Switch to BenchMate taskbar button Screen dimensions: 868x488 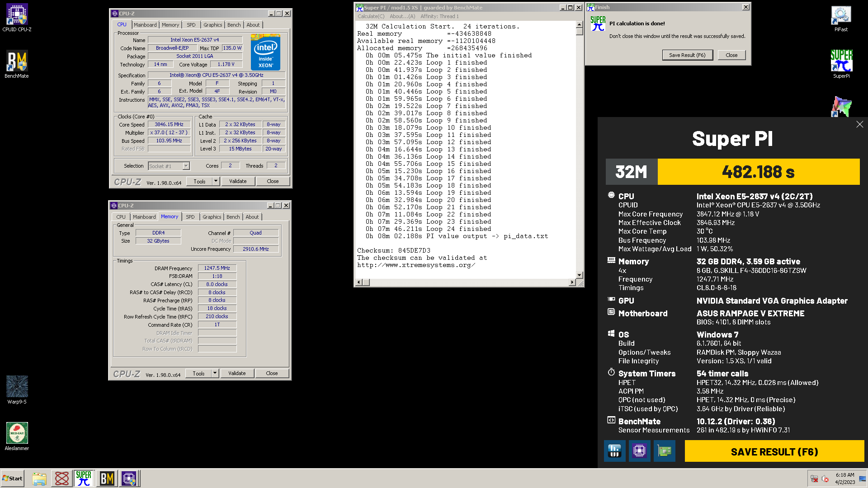107,479
